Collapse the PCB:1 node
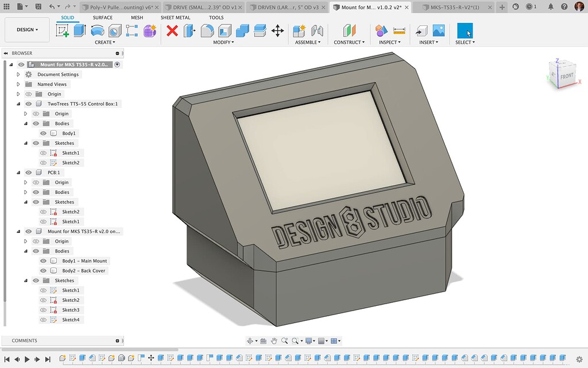 [18, 172]
